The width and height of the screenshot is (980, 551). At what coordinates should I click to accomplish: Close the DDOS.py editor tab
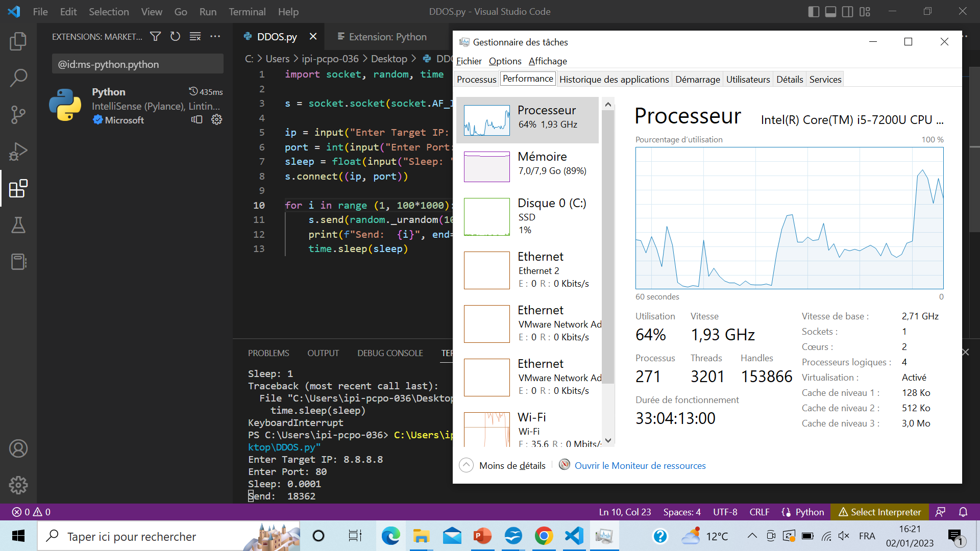pyautogui.click(x=313, y=36)
